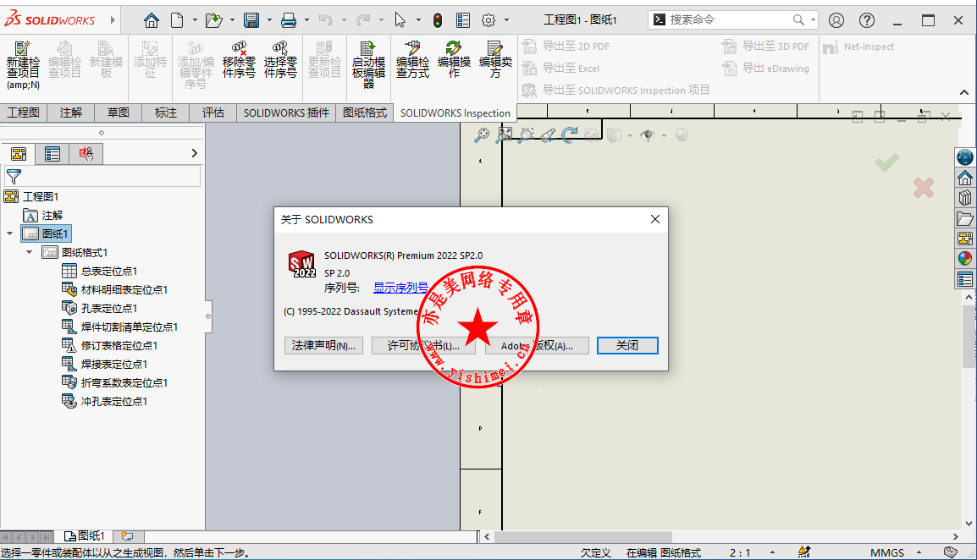Click 新建检查项目 in Inspection ribbon
Image resolution: width=977 pixels, height=560 pixels.
pyautogui.click(x=23, y=65)
